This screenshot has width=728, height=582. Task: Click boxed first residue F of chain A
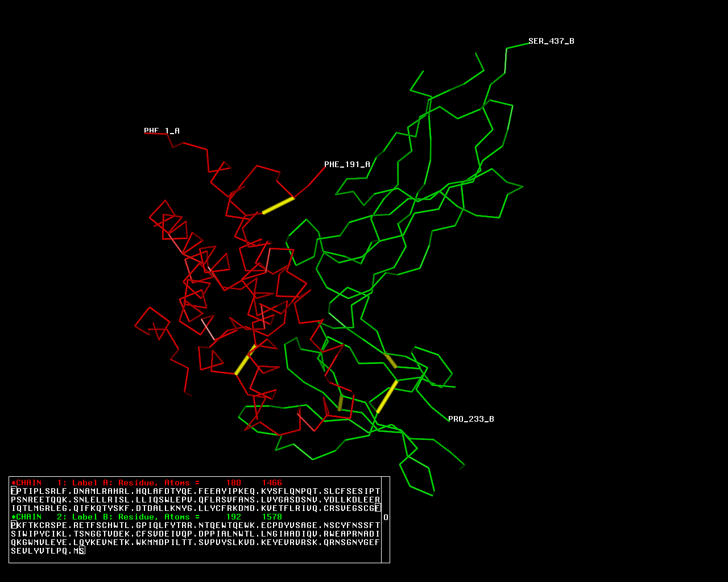pyautogui.click(x=14, y=491)
